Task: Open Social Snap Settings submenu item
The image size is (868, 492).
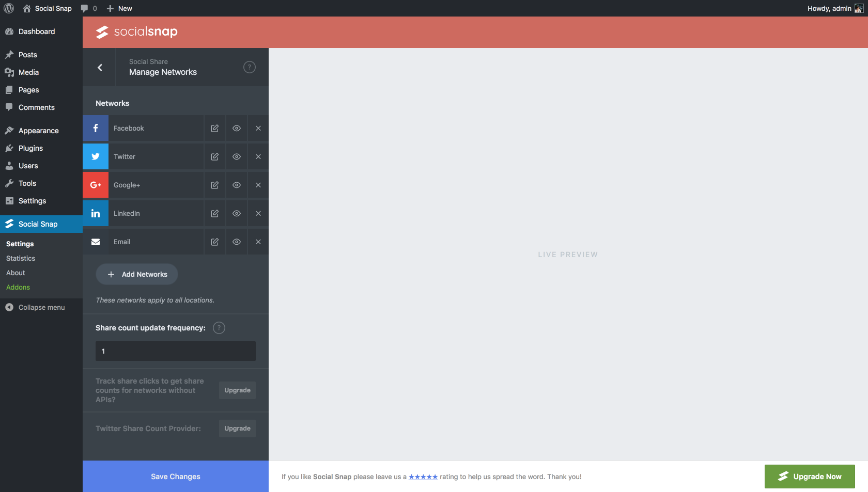Action: click(20, 244)
